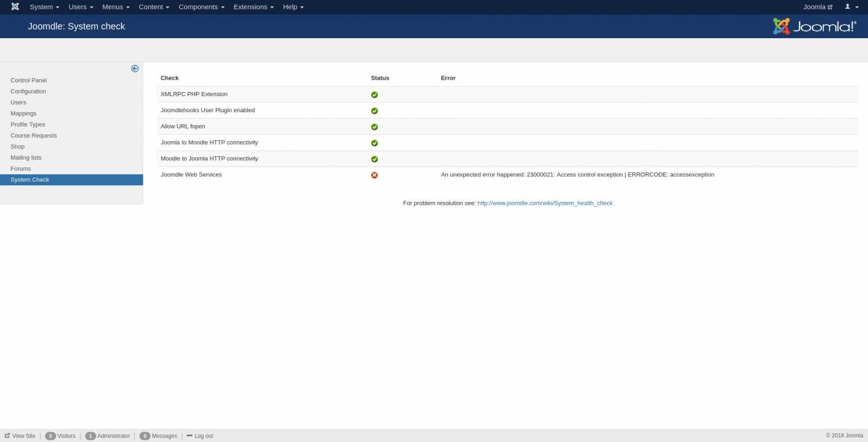Viewport: 868px width, 442px height.
Task: Click green status icon for Allow URL fopen
Action: coord(374,127)
